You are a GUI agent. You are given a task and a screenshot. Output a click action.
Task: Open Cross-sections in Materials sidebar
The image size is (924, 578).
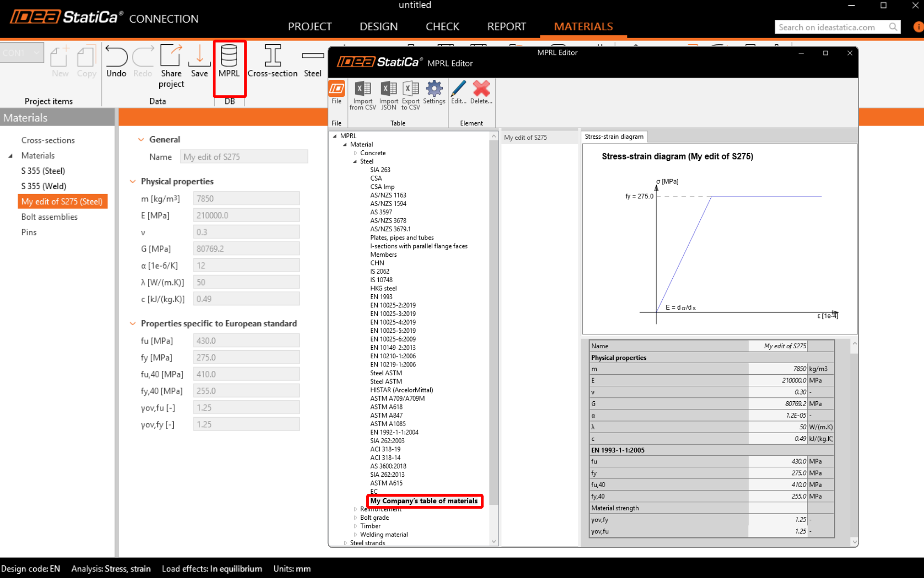pyautogui.click(x=48, y=140)
